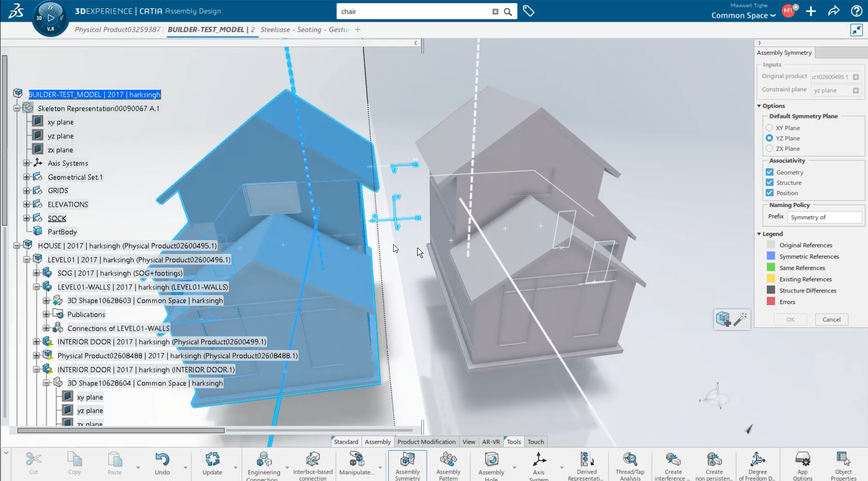The height and width of the screenshot is (481, 868).
Task: Click the Symmetric References blue swatch
Action: pos(771,256)
